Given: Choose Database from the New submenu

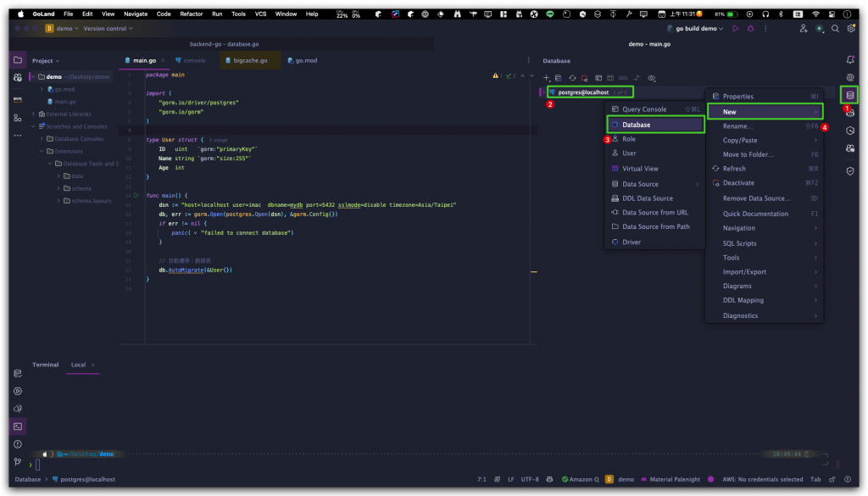Looking at the screenshot, I should pos(655,125).
